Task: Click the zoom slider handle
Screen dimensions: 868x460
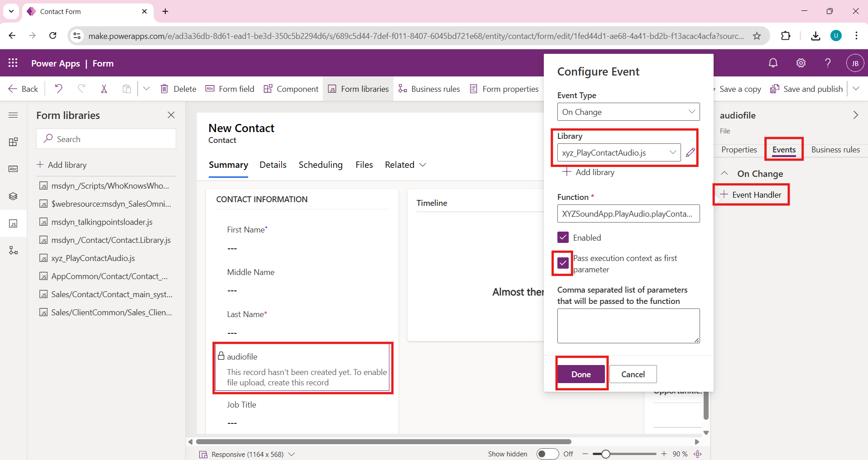Action: point(606,454)
